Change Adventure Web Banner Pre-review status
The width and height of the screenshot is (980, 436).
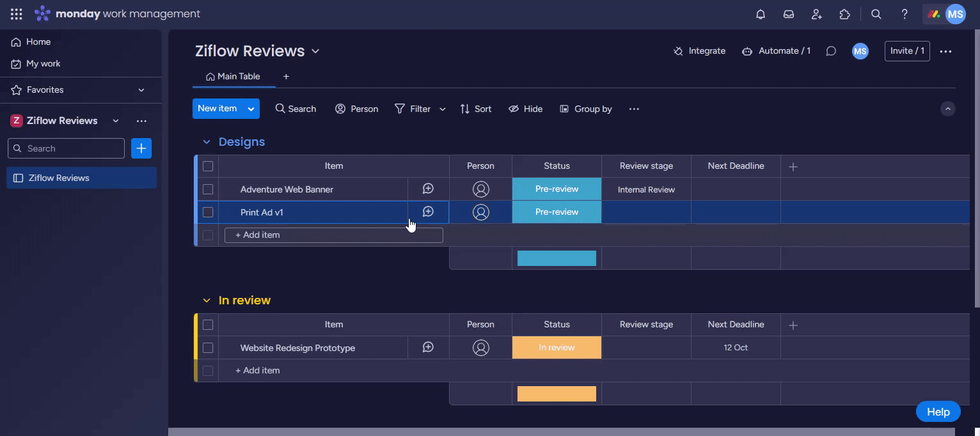click(557, 189)
